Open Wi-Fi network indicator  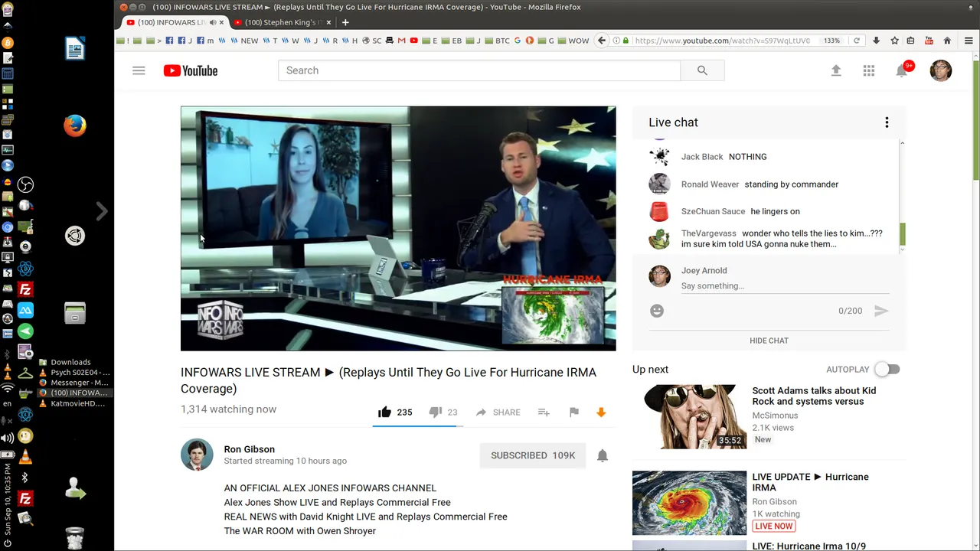tap(8, 390)
